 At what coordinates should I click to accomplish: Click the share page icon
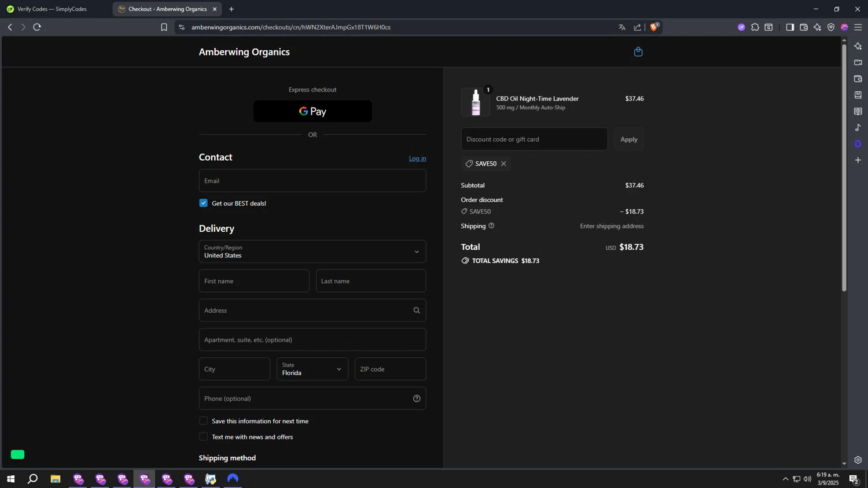[637, 27]
